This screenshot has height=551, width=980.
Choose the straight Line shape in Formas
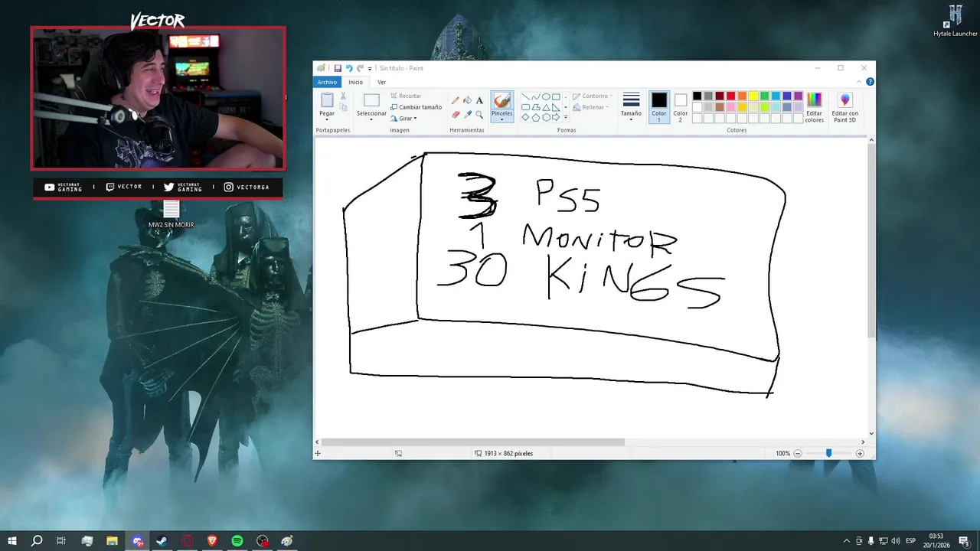[526, 97]
